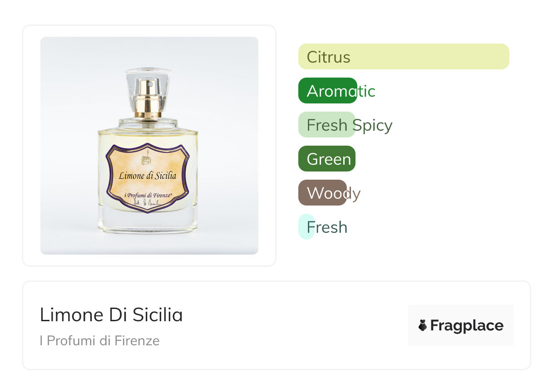553x392 pixels.
Task: Pick the light-blue Fresh accord bar
Action: tap(306, 226)
